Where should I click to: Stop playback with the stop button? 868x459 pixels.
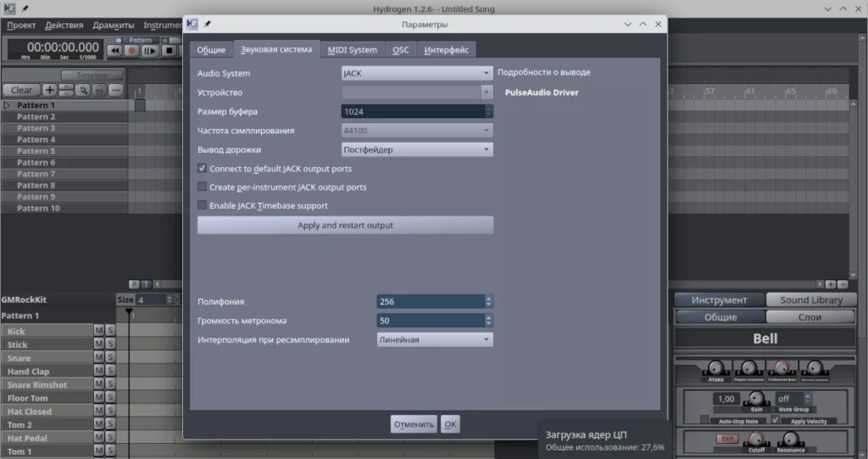tap(169, 50)
